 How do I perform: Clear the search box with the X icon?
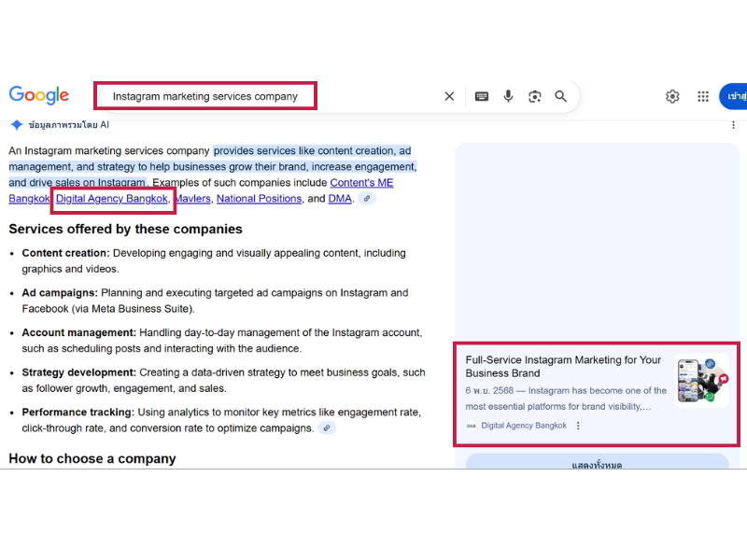(x=449, y=96)
